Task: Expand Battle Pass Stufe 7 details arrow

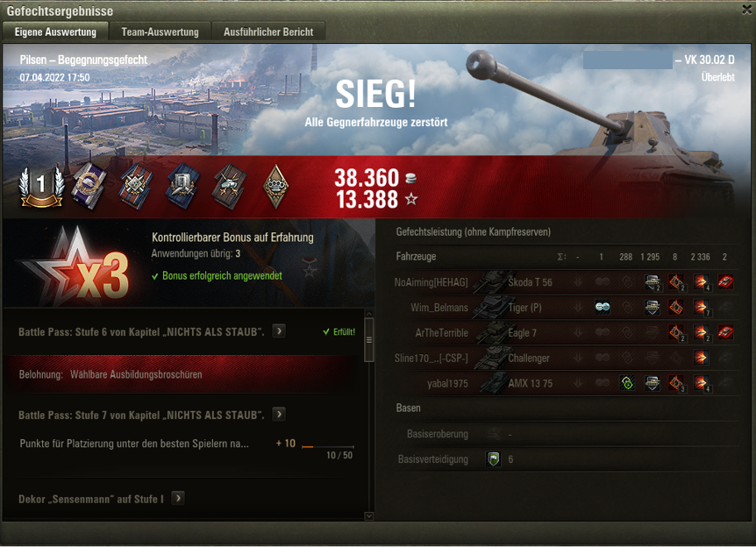Action: point(279,415)
